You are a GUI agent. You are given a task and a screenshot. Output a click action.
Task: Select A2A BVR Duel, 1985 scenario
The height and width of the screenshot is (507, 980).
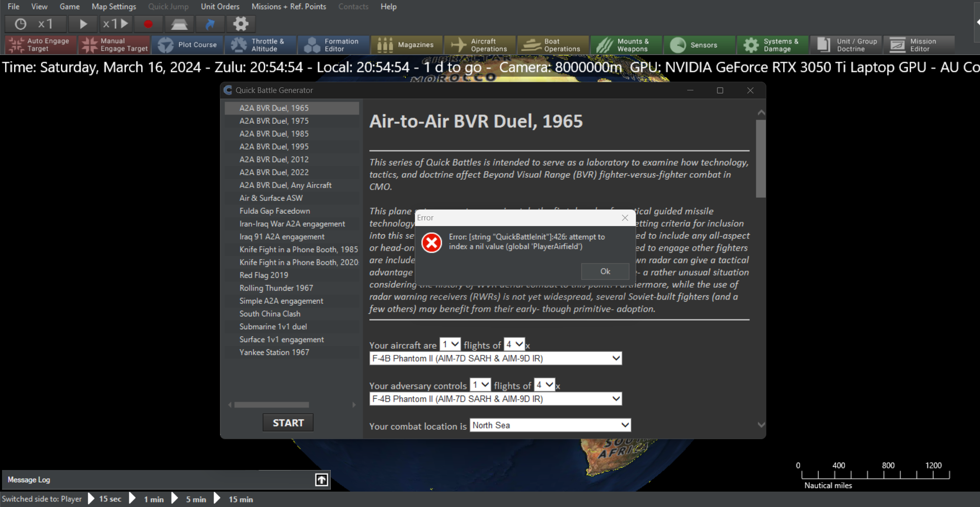point(292,134)
